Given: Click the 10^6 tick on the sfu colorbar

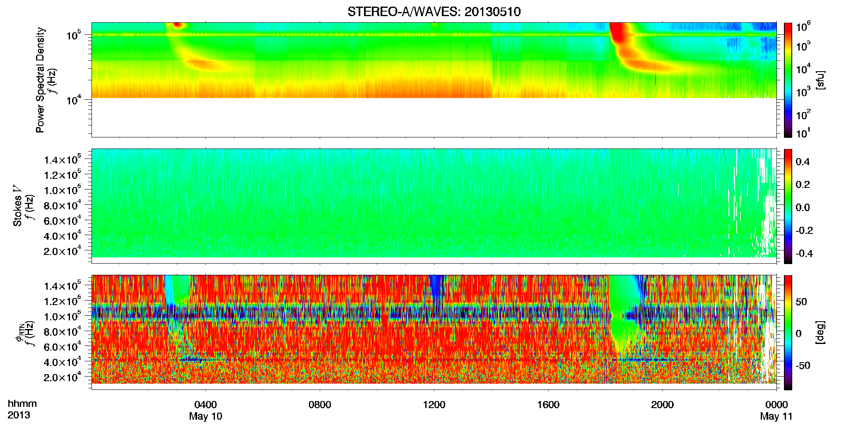Looking at the screenshot, I should (x=803, y=27).
